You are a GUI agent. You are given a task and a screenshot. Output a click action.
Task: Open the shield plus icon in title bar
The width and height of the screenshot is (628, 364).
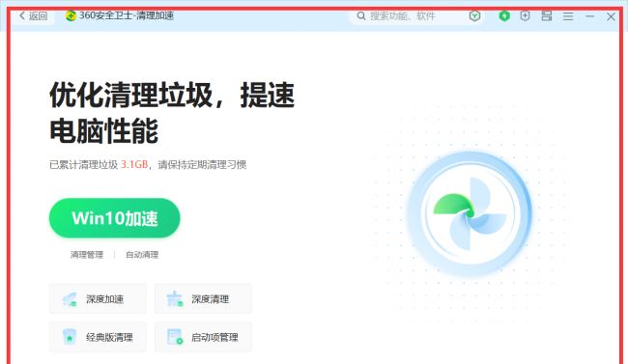coord(525,16)
